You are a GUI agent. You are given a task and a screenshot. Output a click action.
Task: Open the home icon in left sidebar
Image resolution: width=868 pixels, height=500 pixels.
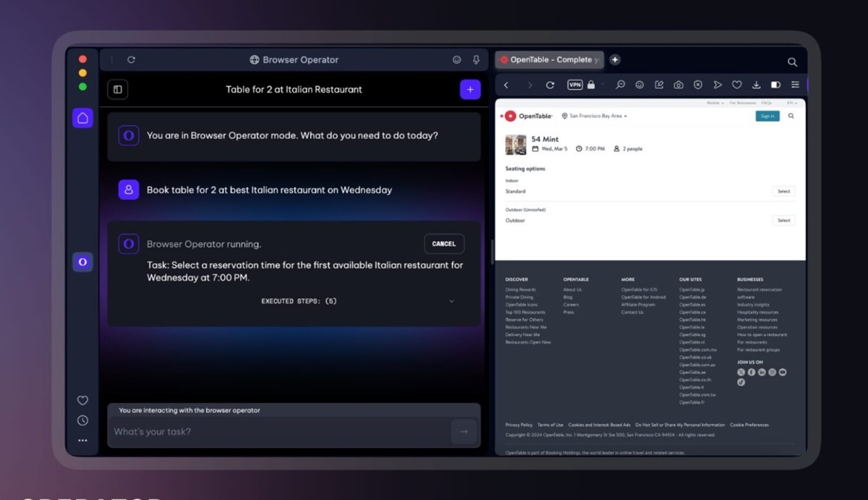(82, 118)
